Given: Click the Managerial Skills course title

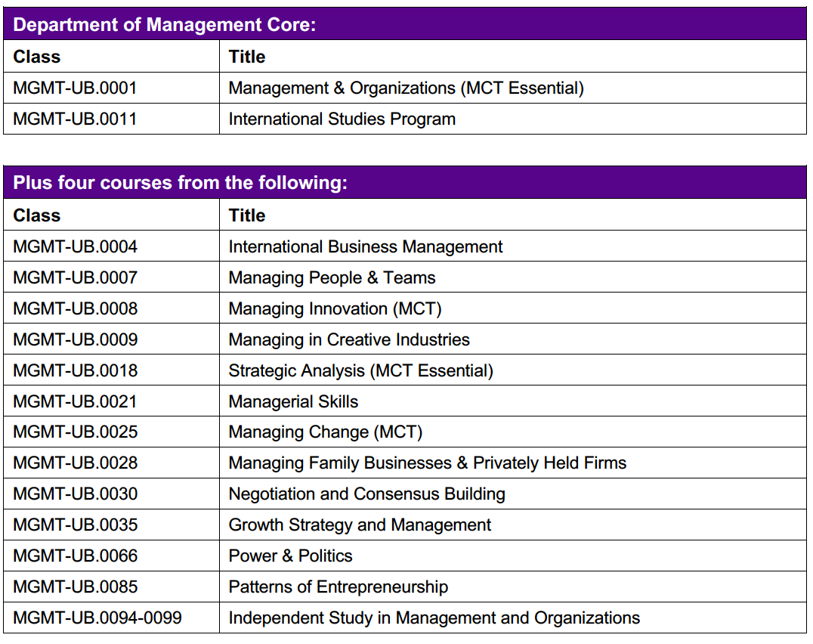Looking at the screenshot, I should coord(293,402).
